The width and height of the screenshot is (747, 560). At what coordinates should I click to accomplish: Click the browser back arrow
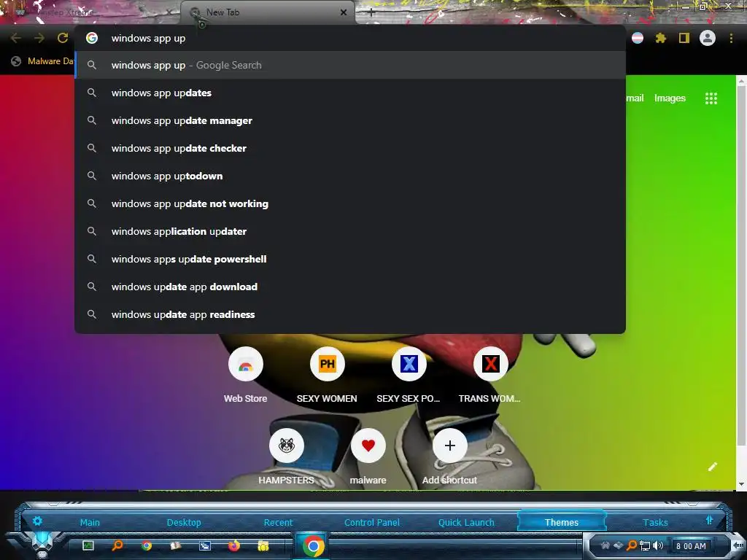(16, 38)
